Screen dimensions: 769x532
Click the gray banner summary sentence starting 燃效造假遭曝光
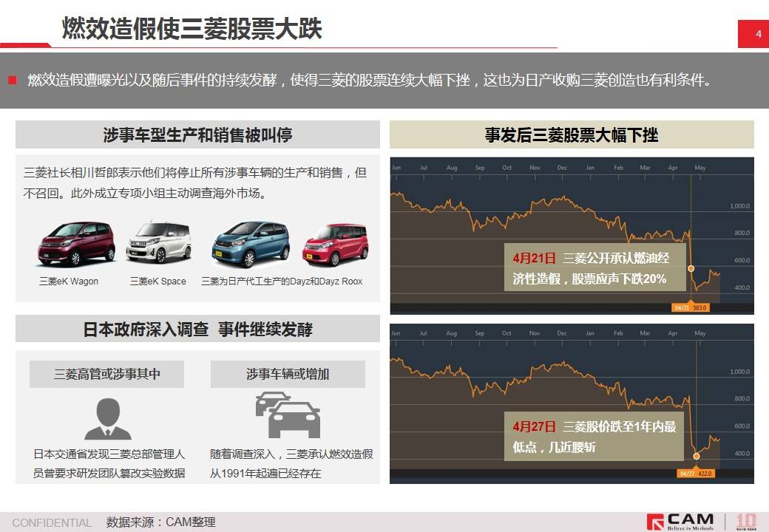coord(369,80)
